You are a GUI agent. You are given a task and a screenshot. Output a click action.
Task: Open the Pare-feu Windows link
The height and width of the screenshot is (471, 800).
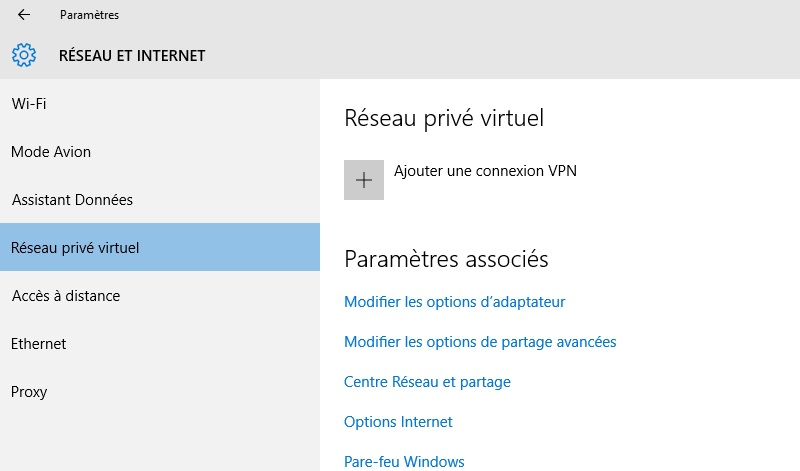click(404, 461)
